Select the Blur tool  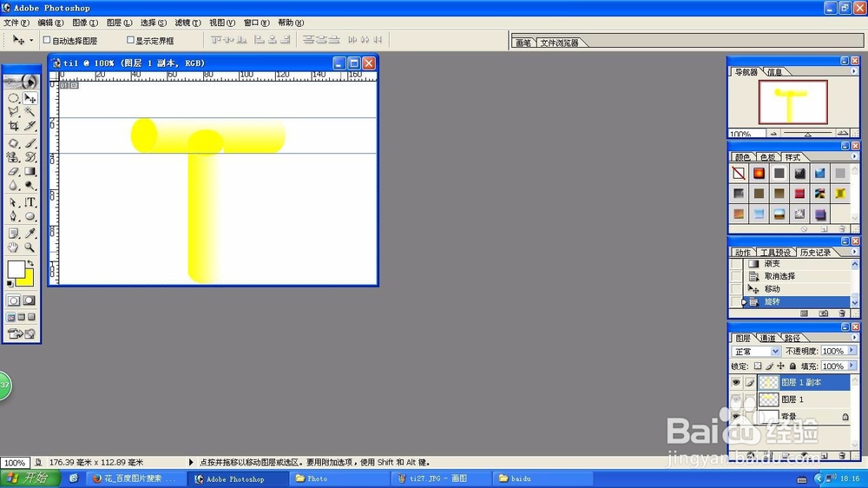(13, 185)
